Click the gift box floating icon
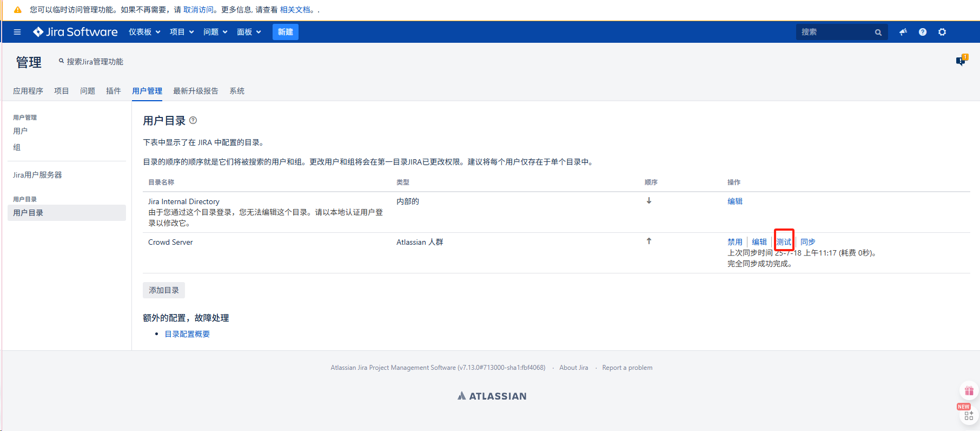The height and width of the screenshot is (431, 980). pos(969,390)
